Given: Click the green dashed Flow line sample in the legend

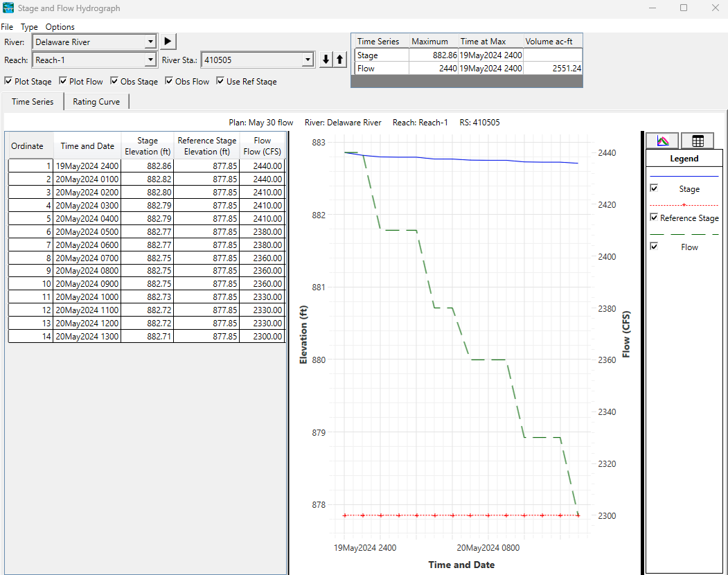Looking at the screenshot, I should (684, 235).
